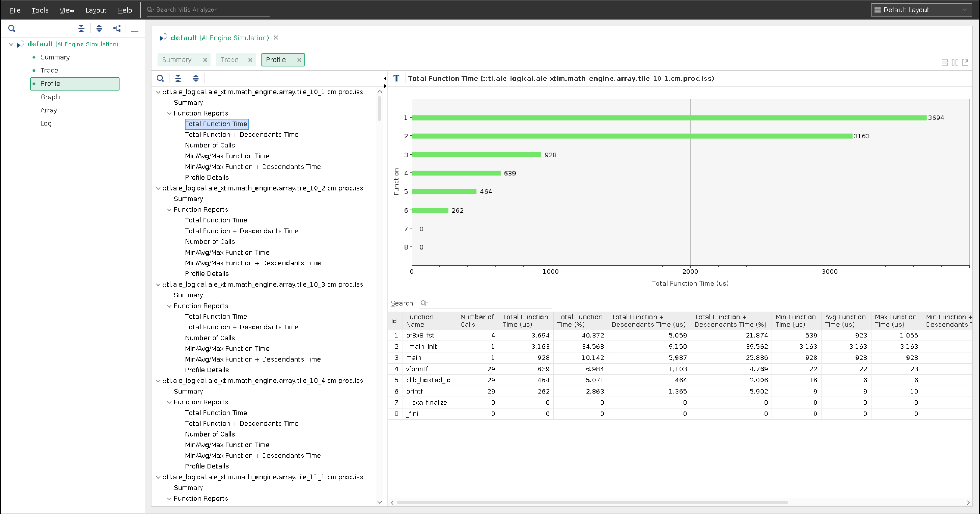Open the Default Layout dropdown

pyautogui.click(x=921, y=10)
